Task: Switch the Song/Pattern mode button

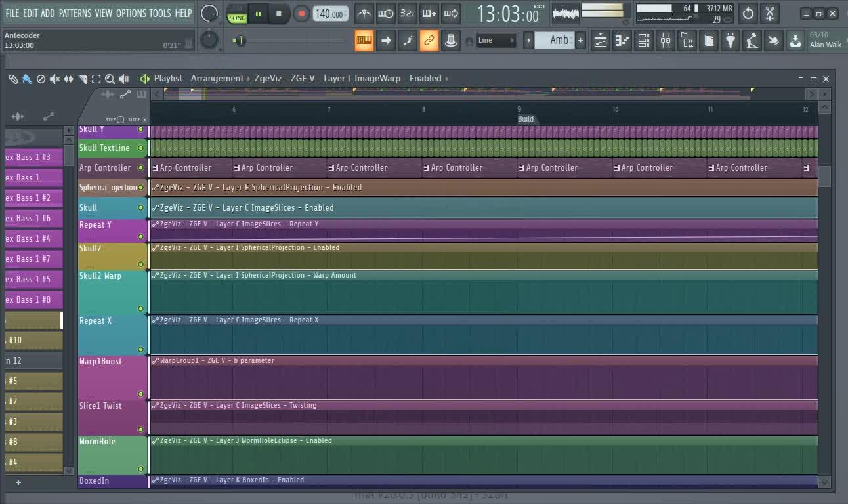Action: [237, 14]
